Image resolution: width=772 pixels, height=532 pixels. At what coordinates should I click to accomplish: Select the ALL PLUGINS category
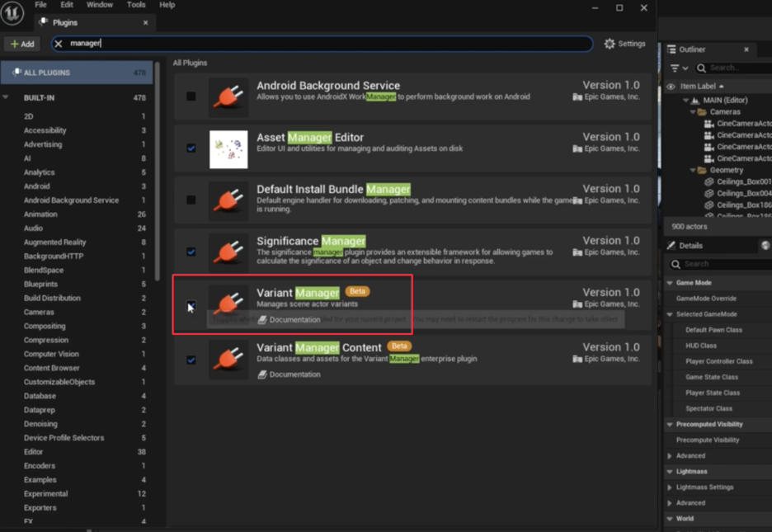pyautogui.click(x=77, y=73)
